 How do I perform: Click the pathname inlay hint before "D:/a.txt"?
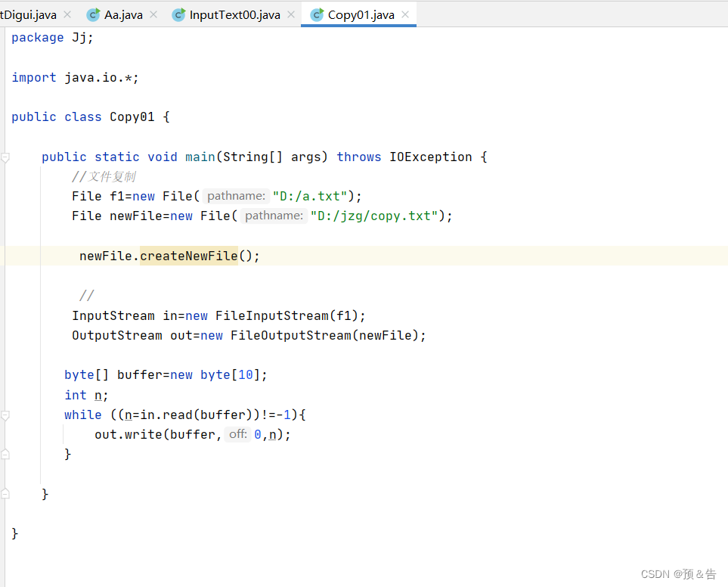[235, 195]
